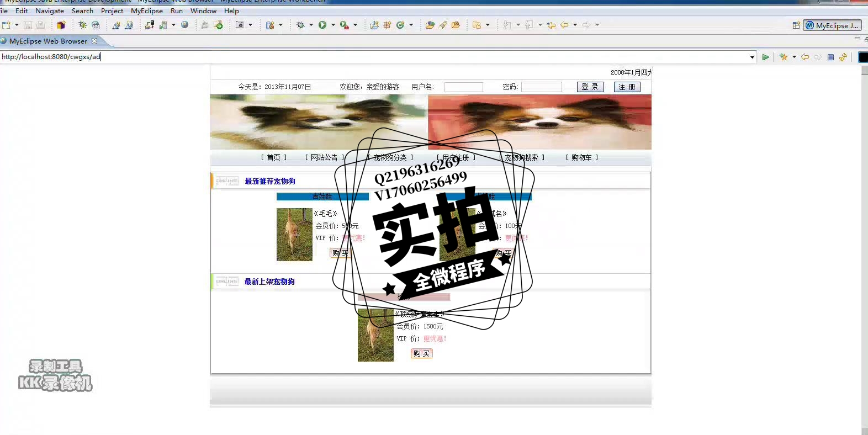
Task: Open the 首页 home navigation link
Action: point(274,157)
